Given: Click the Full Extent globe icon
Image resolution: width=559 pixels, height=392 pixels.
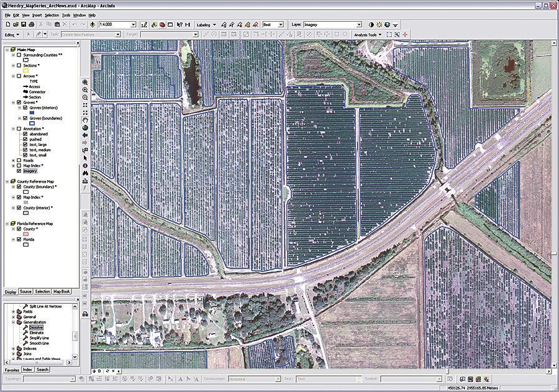Looking at the screenshot, I should tap(85, 128).
